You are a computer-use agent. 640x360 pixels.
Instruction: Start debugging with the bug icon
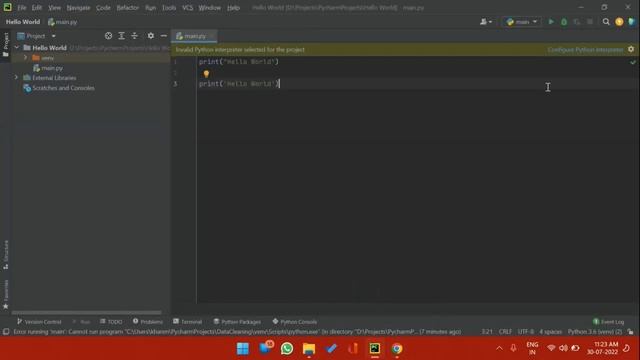click(564, 22)
